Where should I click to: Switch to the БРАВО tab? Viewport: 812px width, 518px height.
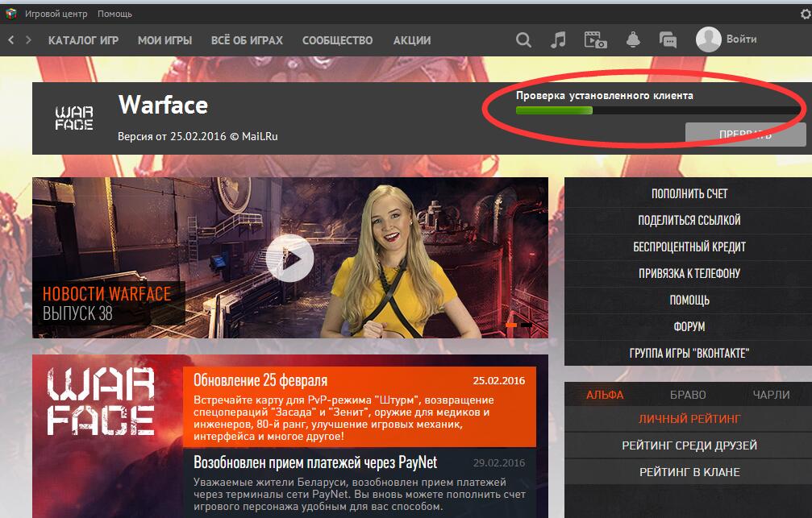pyautogui.click(x=688, y=395)
